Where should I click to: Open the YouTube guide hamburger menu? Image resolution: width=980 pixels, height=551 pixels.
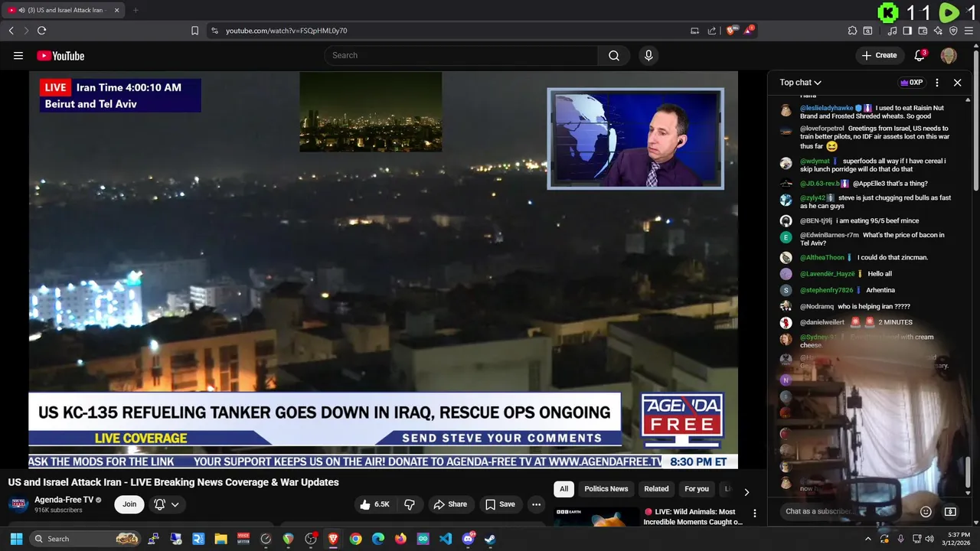(x=18, y=56)
